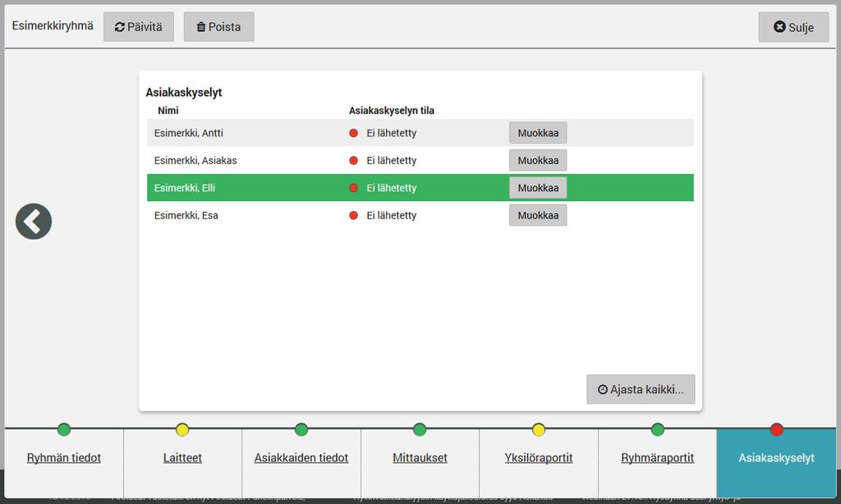
Task: Click yellow status dot above Yksilöraportit
Action: [539, 429]
